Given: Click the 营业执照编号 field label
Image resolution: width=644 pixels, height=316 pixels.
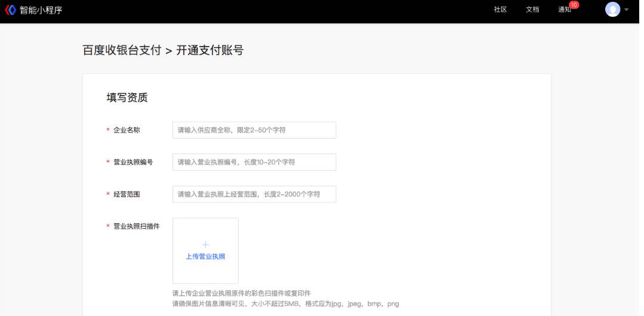Looking at the screenshot, I should tap(133, 162).
